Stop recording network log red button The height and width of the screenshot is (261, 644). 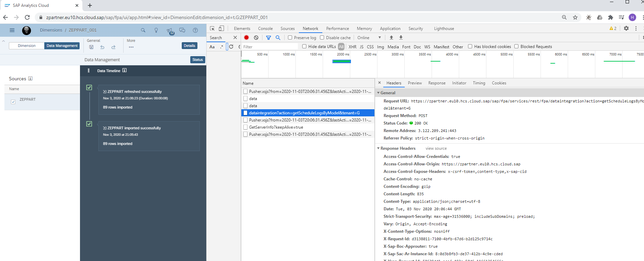pos(246,37)
